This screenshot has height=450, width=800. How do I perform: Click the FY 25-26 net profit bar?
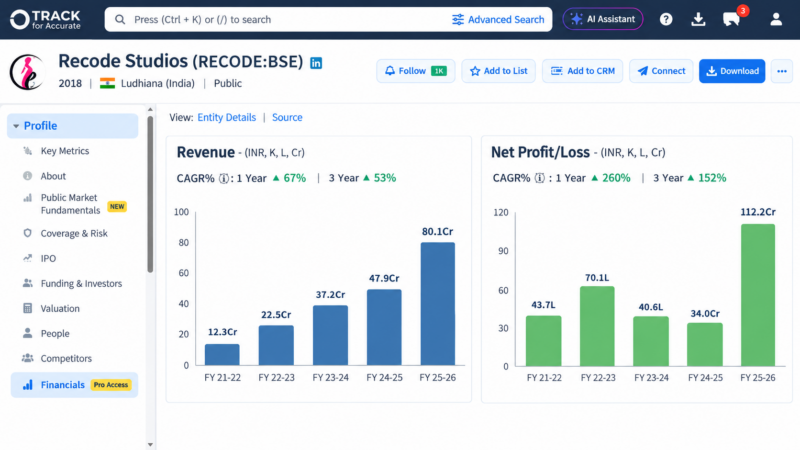pyautogui.click(x=758, y=295)
